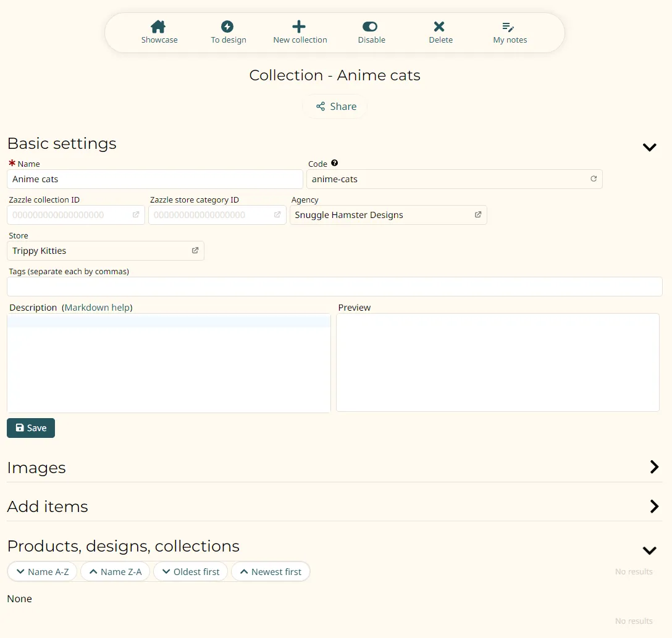This screenshot has height=638, width=672.
Task: Collapse Products, designs, collections section
Action: tap(649, 550)
